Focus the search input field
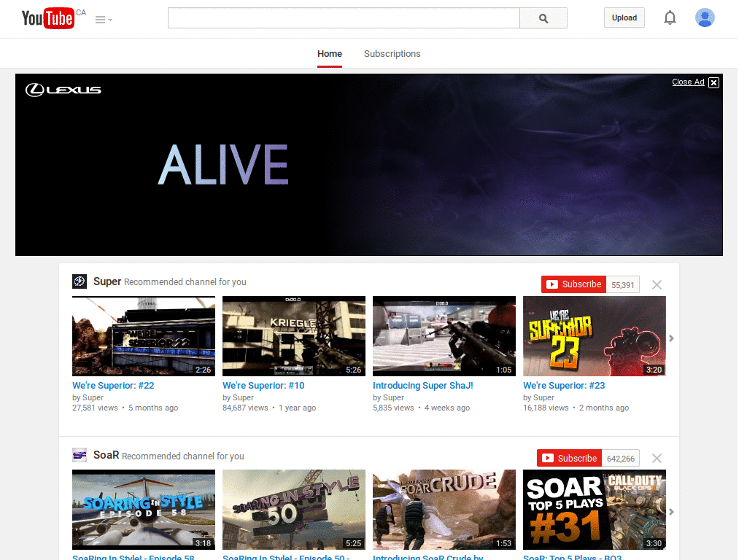 coord(344,18)
